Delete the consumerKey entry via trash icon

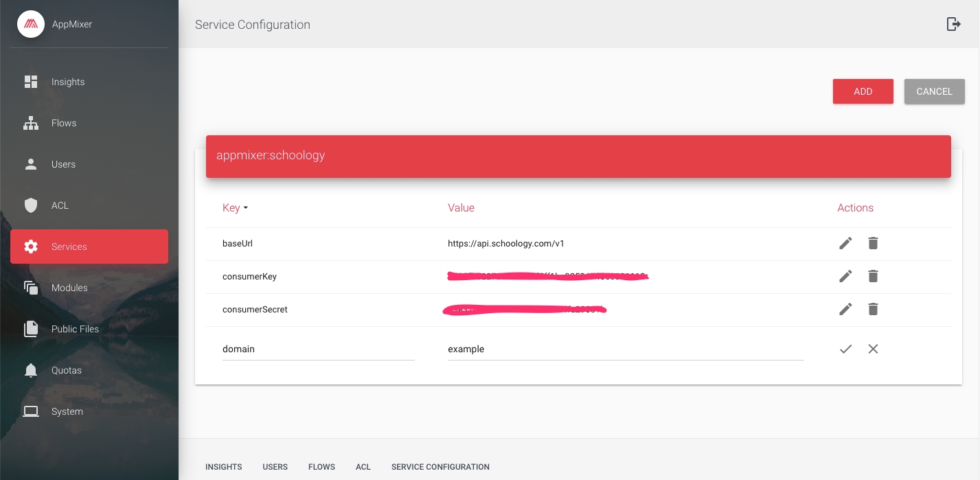tap(873, 276)
